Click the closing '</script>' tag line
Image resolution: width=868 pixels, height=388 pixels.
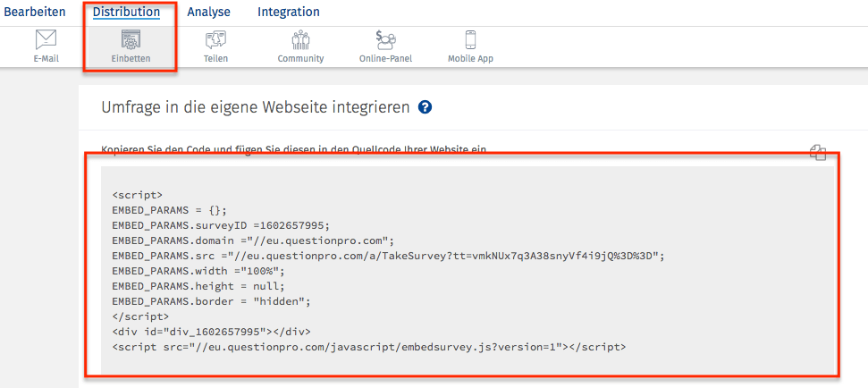(x=140, y=316)
